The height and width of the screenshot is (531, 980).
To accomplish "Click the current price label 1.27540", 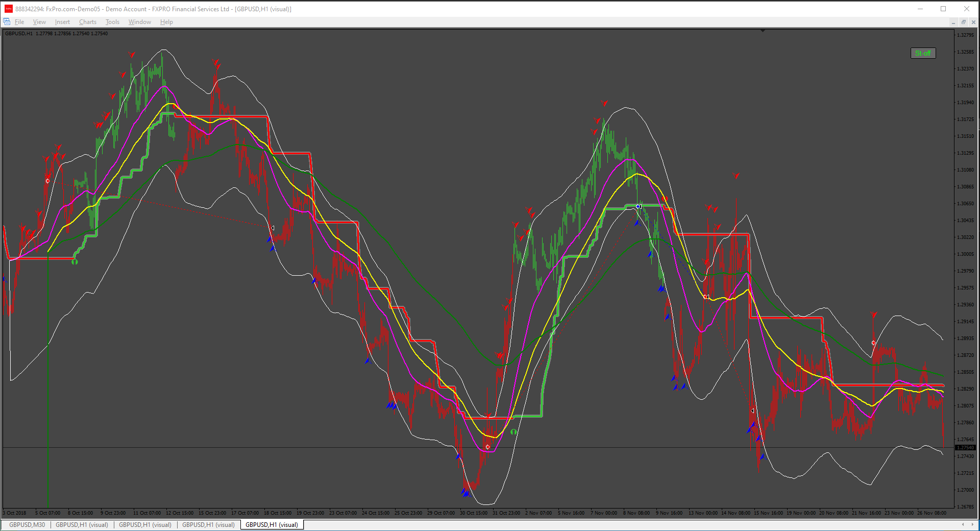I will [965, 448].
